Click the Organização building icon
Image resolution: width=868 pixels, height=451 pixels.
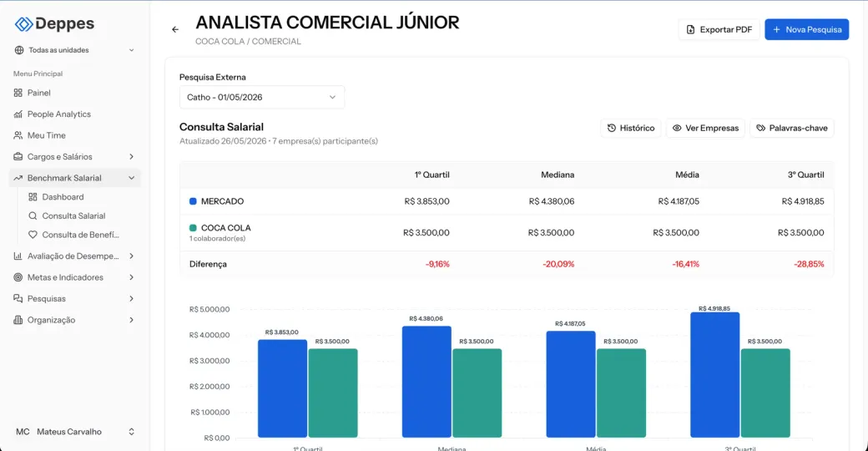coord(18,320)
